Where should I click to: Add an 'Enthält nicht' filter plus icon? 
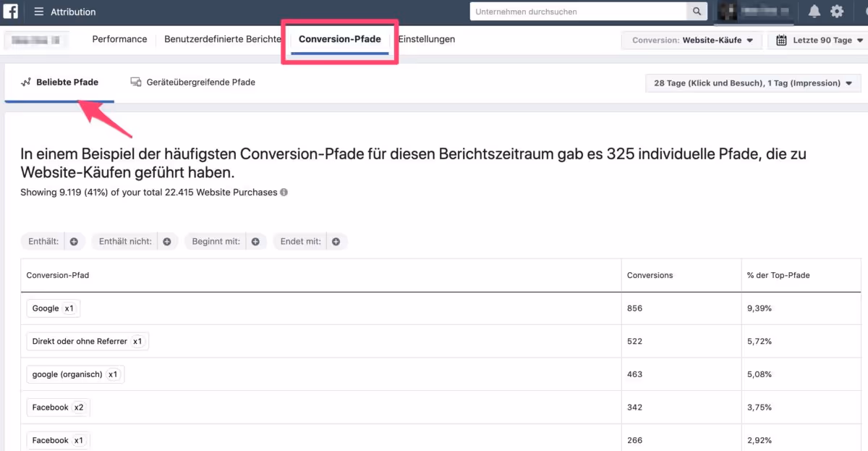(x=167, y=242)
